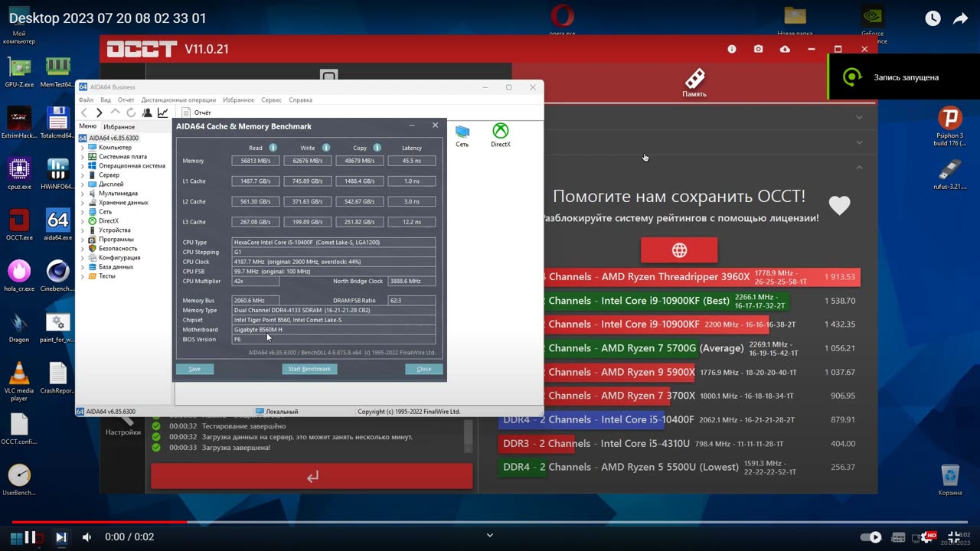This screenshot has width=980, height=551.
Task: Open the Отчет menu in AIDA64
Action: click(126, 100)
